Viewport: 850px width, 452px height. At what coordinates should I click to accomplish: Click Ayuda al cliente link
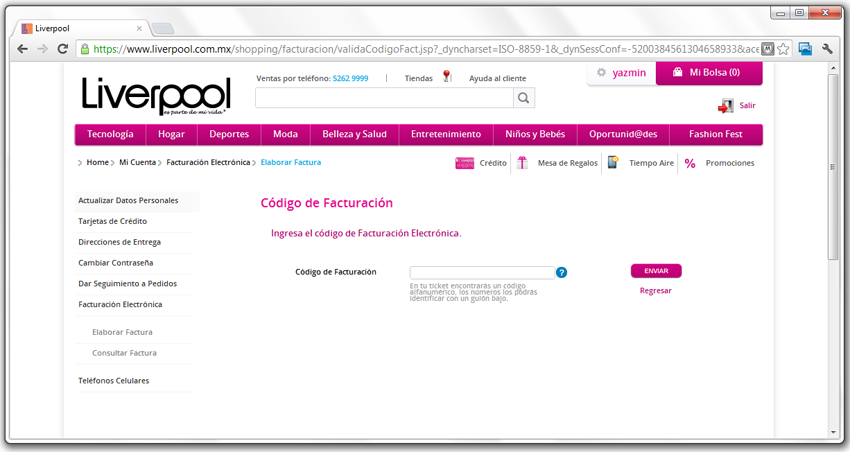(498, 79)
